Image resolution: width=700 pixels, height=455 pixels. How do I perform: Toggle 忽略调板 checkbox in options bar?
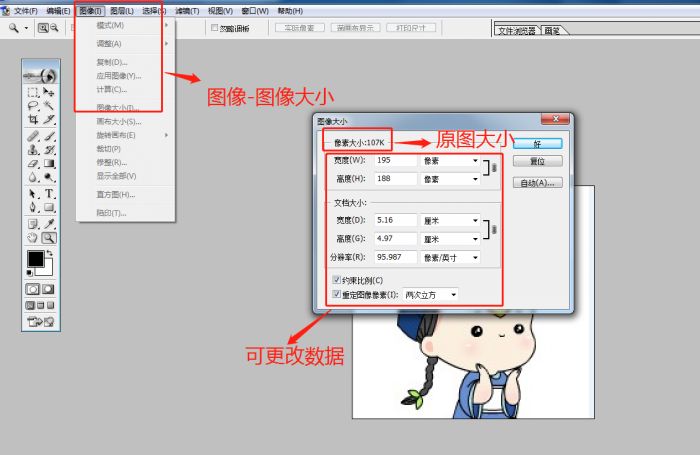214,28
